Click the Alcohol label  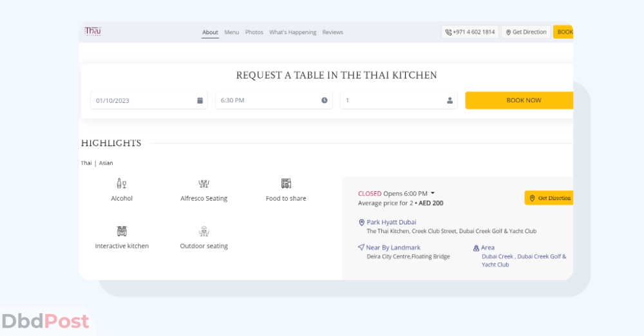pyautogui.click(x=122, y=198)
